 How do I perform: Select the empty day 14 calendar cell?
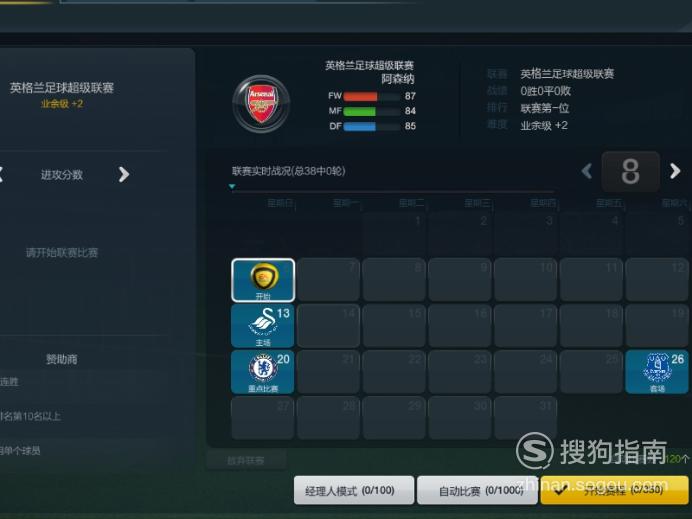328,326
